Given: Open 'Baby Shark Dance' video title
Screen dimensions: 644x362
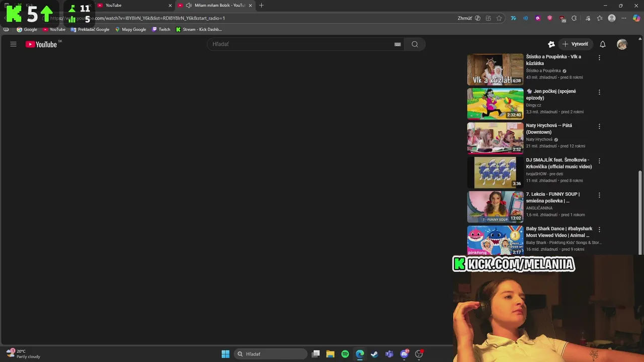Looking at the screenshot, I should [x=559, y=232].
